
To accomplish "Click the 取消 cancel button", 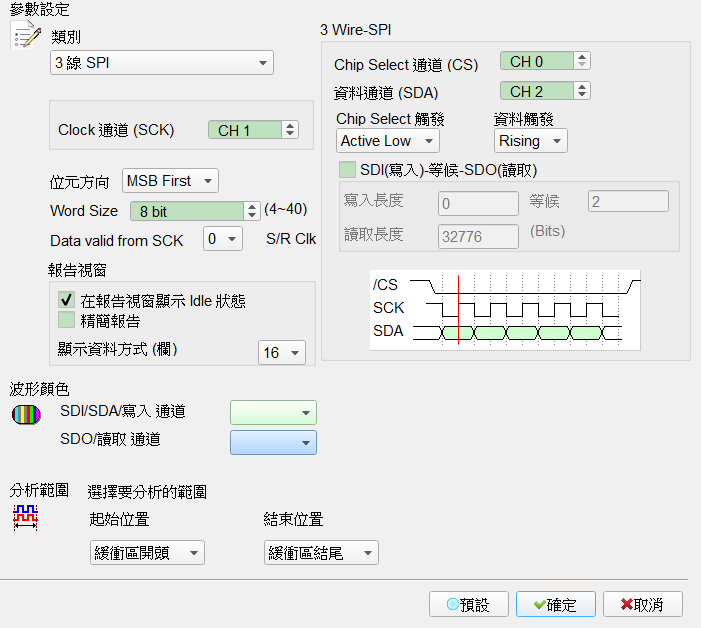I will click(x=642, y=604).
